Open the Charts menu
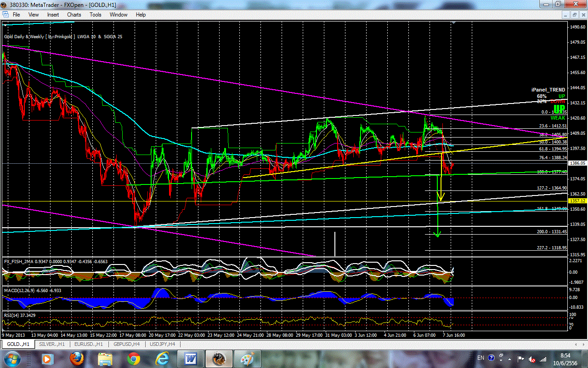This screenshot has height=368, width=588. click(x=74, y=15)
